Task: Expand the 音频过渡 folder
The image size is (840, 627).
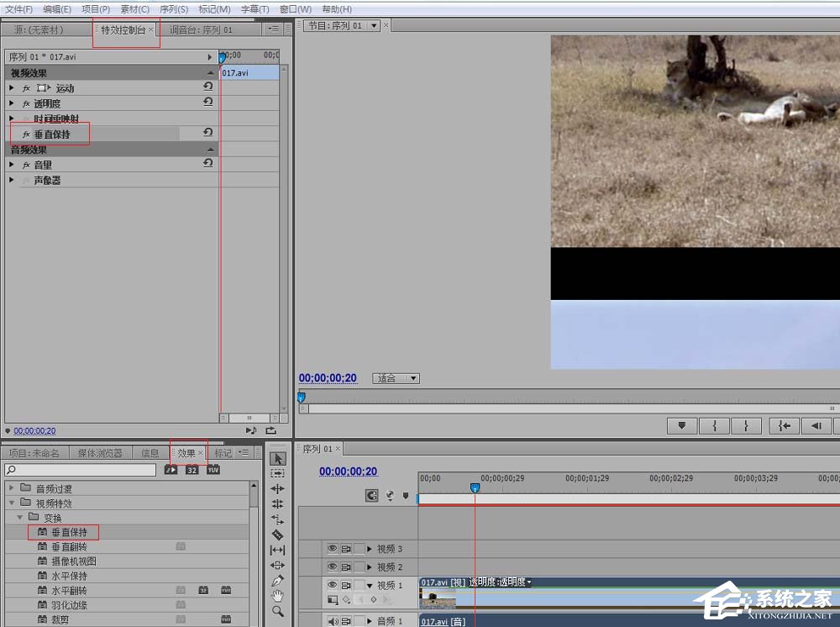Action: point(11,488)
